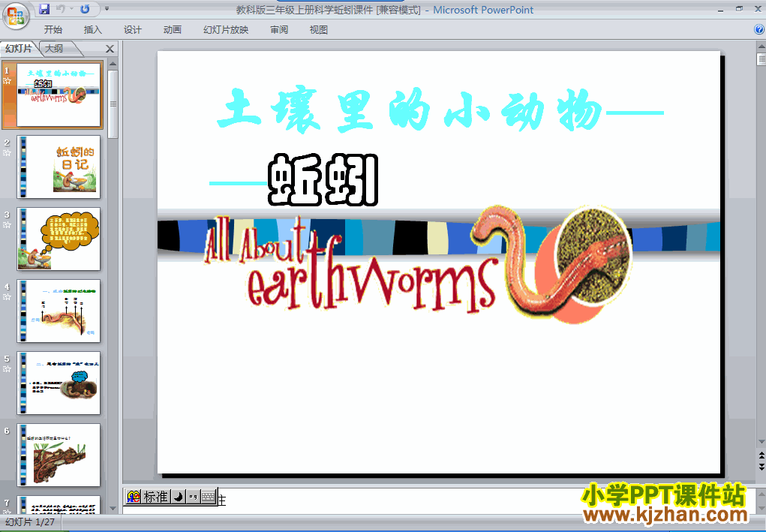766x532 pixels.
Task: Click the blue Redo icon
Action: pos(85,9)
